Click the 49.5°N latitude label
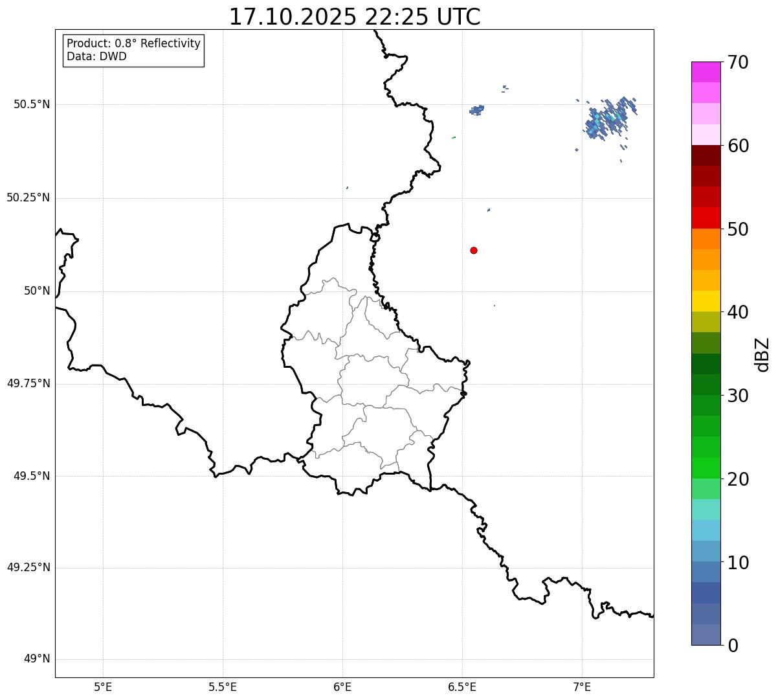The width and height of the screenshot is (778, 700). click(32, 477)
